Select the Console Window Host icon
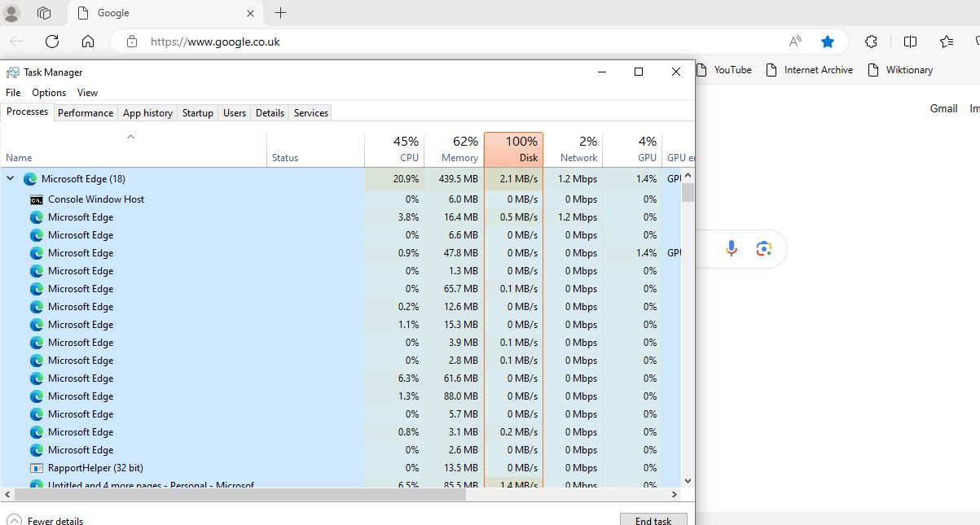 (37, 199)
